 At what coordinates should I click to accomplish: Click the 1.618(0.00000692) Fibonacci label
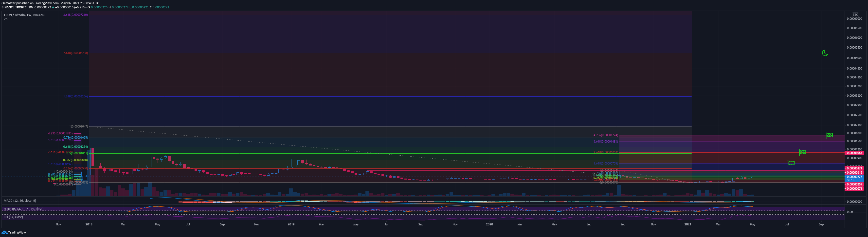[60, 164]
